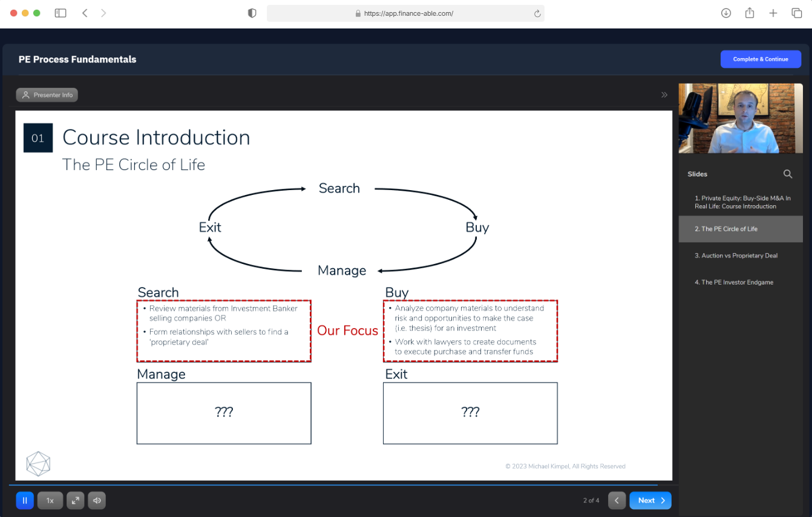Open the privacy shield report

(252, 13)
